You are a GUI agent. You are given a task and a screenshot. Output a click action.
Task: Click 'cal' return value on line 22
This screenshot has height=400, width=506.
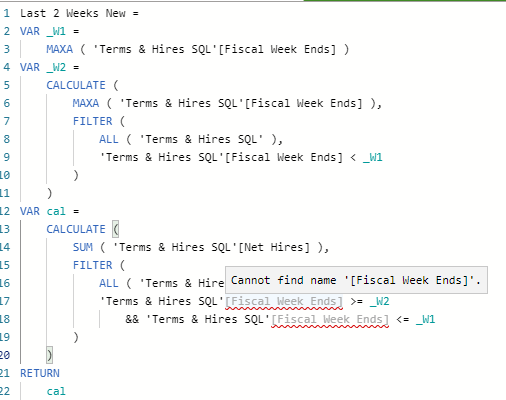56,391
